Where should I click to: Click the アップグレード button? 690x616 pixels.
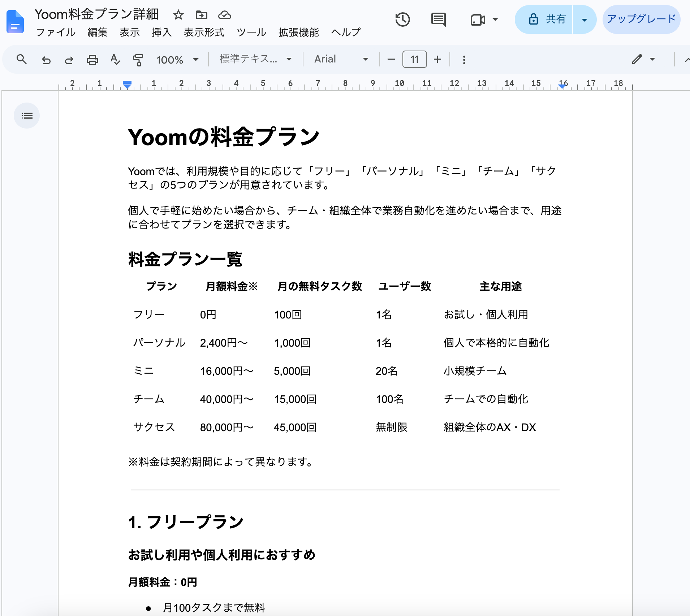641,19
